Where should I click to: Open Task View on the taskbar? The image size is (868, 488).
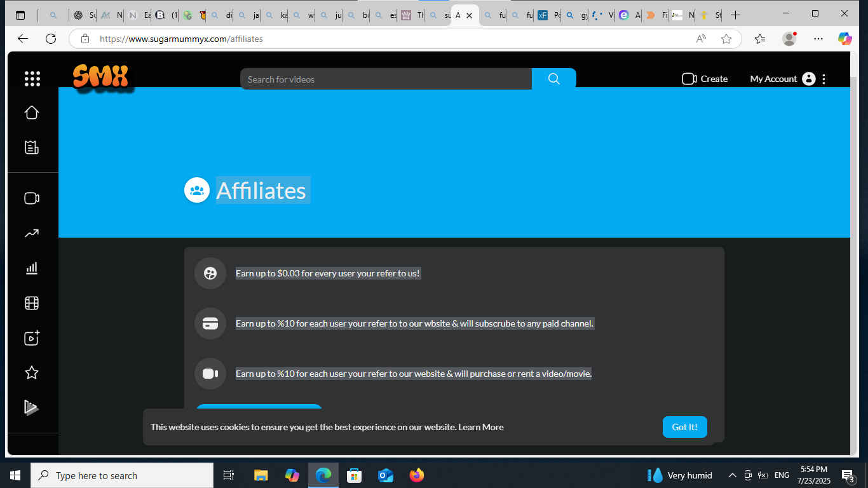pyautogui.click(x=229, y=475)
